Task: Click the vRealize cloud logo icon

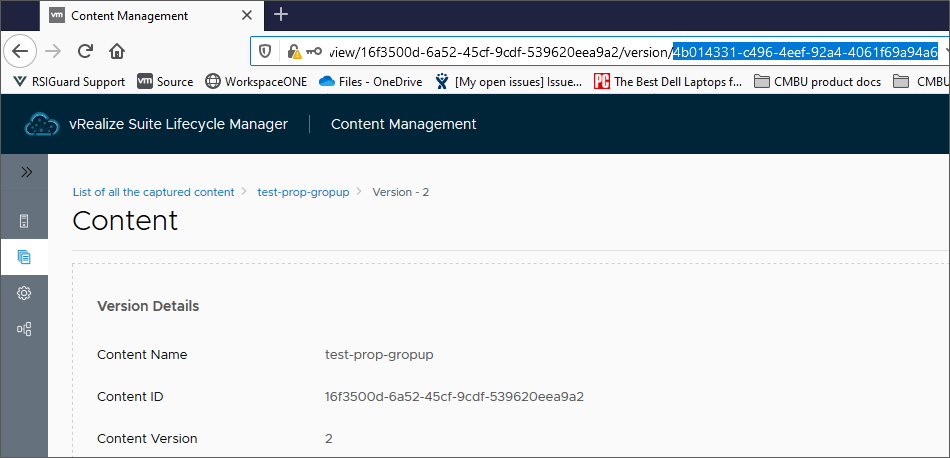Action: tap(42, 124)
